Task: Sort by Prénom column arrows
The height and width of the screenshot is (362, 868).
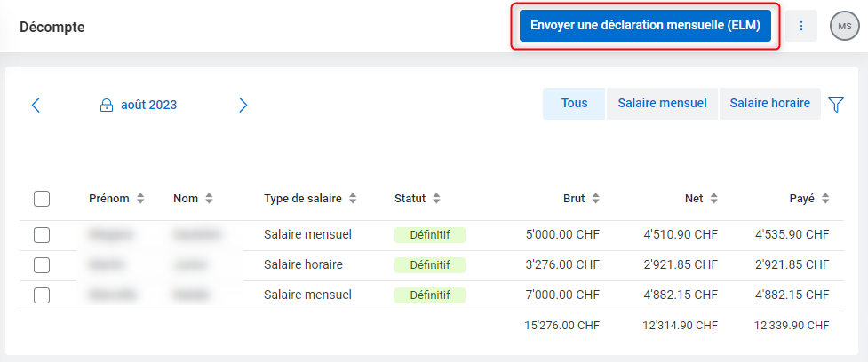Action: (140, 199)
